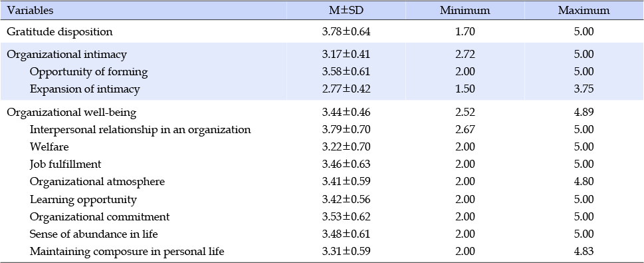644x263 pixels.
Task: Click the Minimum column header
Action: tap(465, 11)
